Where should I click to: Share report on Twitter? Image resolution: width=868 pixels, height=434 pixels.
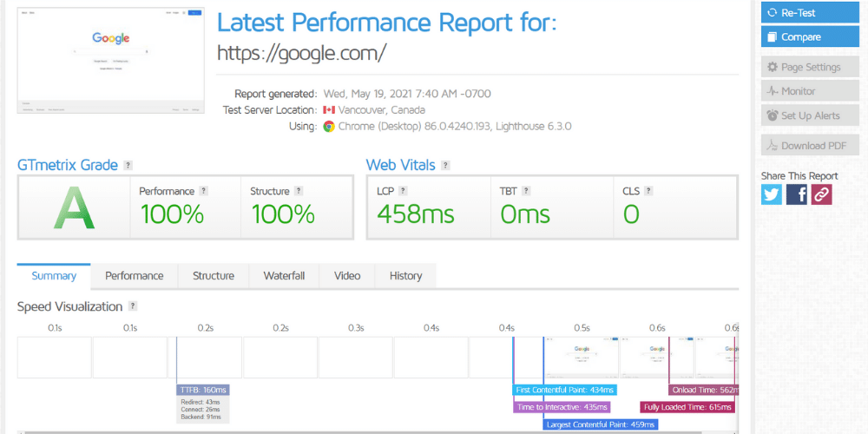(x=772, y=194)
